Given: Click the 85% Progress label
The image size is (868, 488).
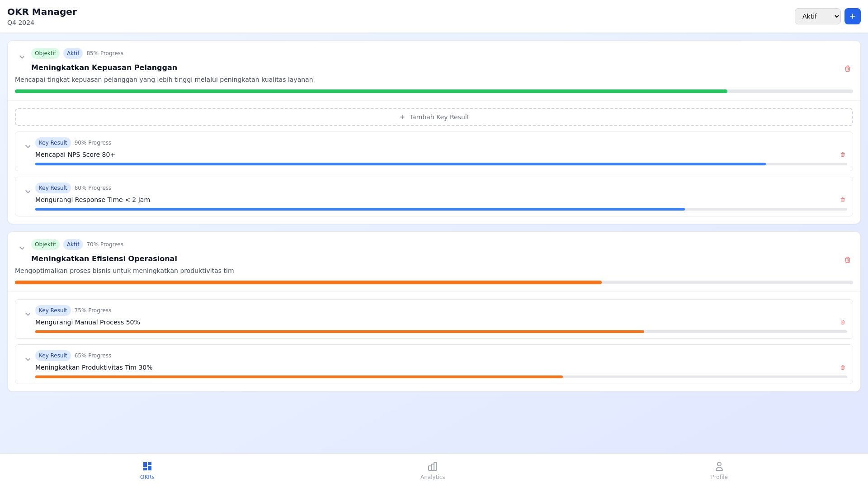Looking at the screenshot, I should 105,53.
